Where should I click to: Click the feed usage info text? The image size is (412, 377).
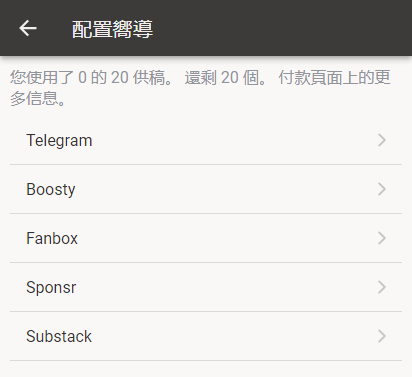[x=200, y=88]
